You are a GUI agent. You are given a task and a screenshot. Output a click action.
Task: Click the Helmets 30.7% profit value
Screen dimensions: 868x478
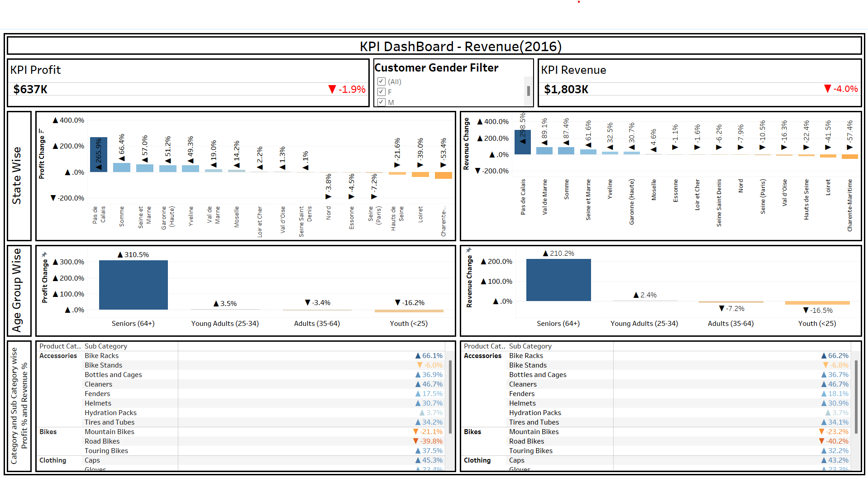pyautogui.click(x=429, y=403)
